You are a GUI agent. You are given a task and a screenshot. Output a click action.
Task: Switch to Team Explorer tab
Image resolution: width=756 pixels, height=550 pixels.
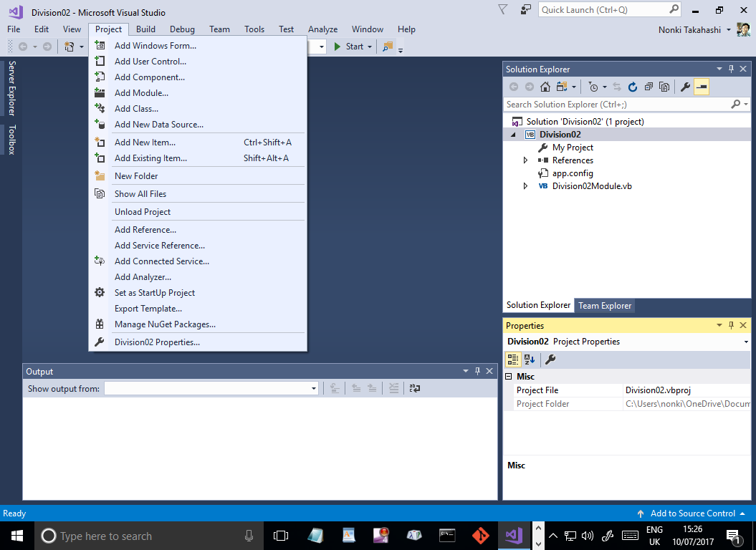(605, 306)
